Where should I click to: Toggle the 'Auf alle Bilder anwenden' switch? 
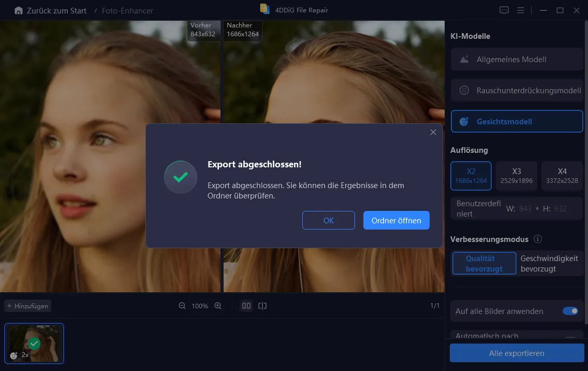point(570,311)
